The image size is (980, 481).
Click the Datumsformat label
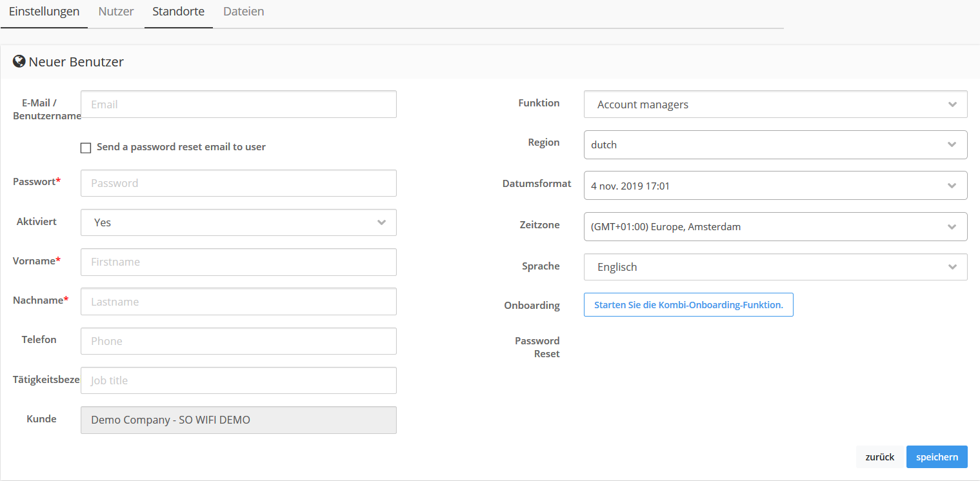537,184
